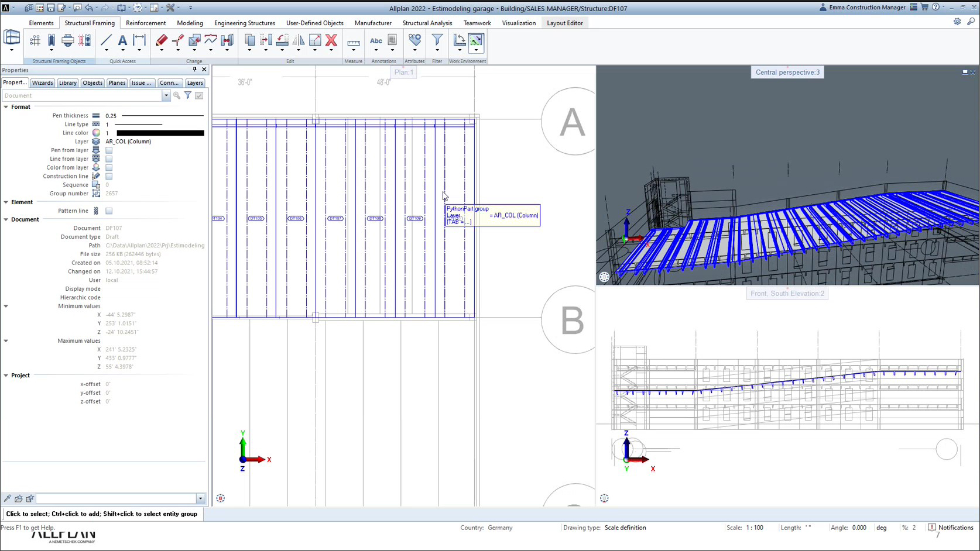Viewport: 980px width, 551px height.
Task: Click the properties panel funnel filter icon
Action: [x=188, y=95]
